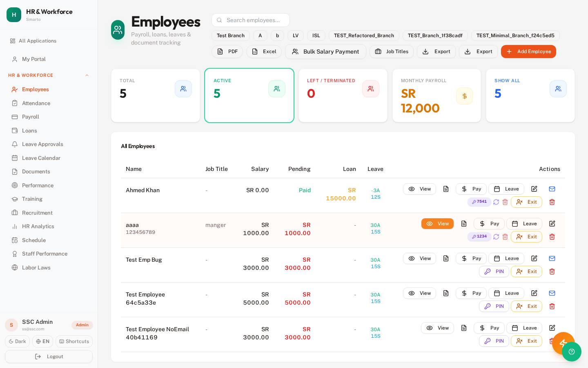Screen dimensions: 588x368
Task: Pay salary to aaaa
Action: click(x=489, y=224)
